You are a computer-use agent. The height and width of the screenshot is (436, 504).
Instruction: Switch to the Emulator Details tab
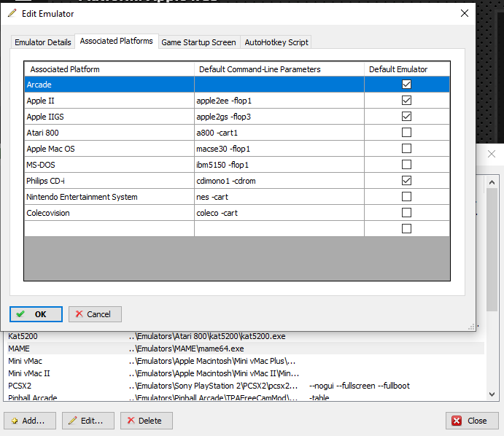point(43,42)
